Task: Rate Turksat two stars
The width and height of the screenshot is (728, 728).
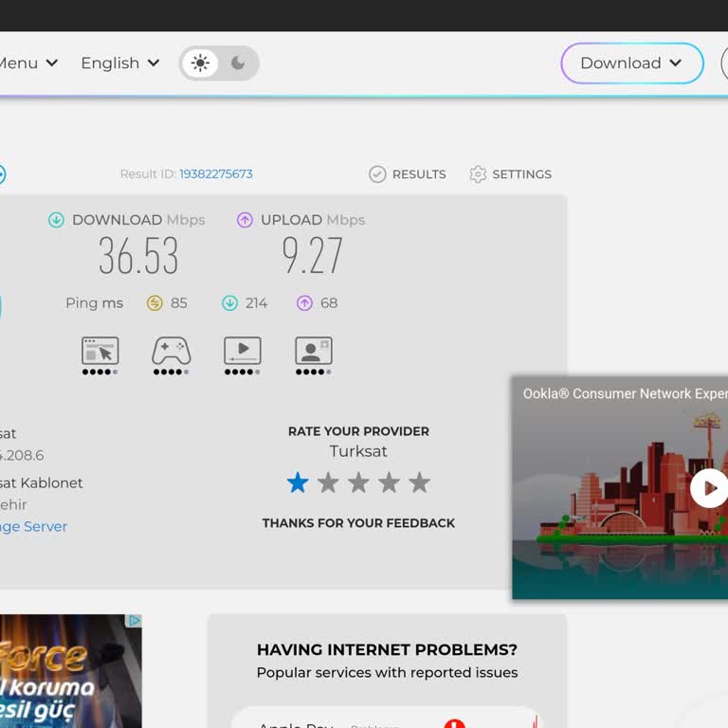Action: tap(328, 482)
